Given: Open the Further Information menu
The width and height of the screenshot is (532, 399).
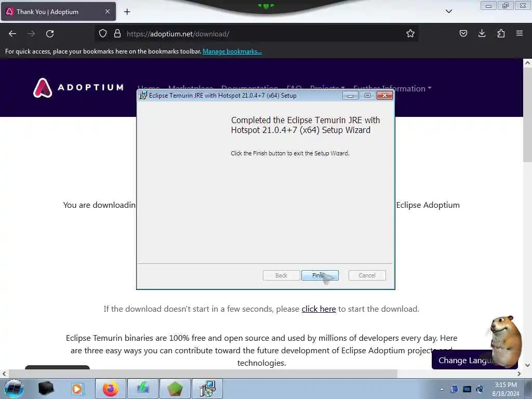Looking at the screenshot, I should coord(393,88).
